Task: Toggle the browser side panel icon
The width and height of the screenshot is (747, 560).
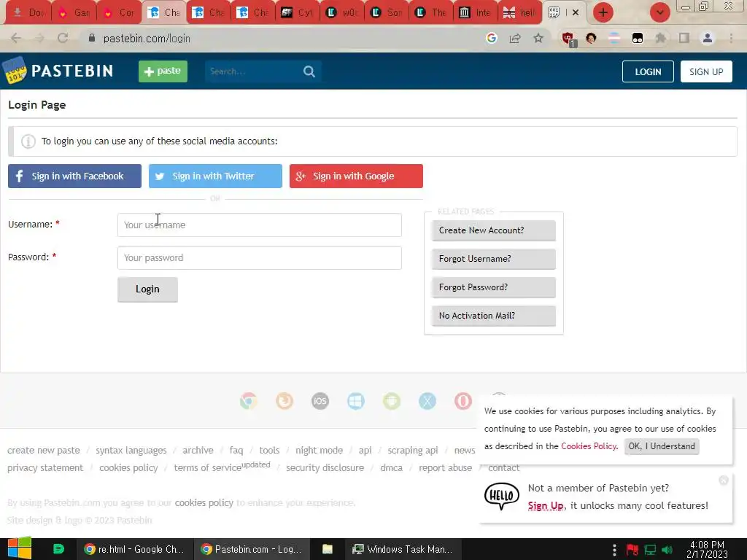Action: [x=684, y=38]
